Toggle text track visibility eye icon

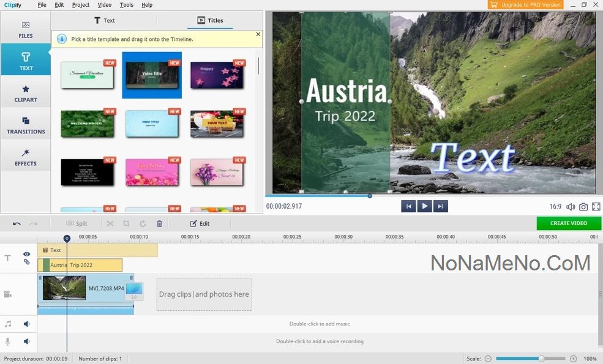coord(26,254)
